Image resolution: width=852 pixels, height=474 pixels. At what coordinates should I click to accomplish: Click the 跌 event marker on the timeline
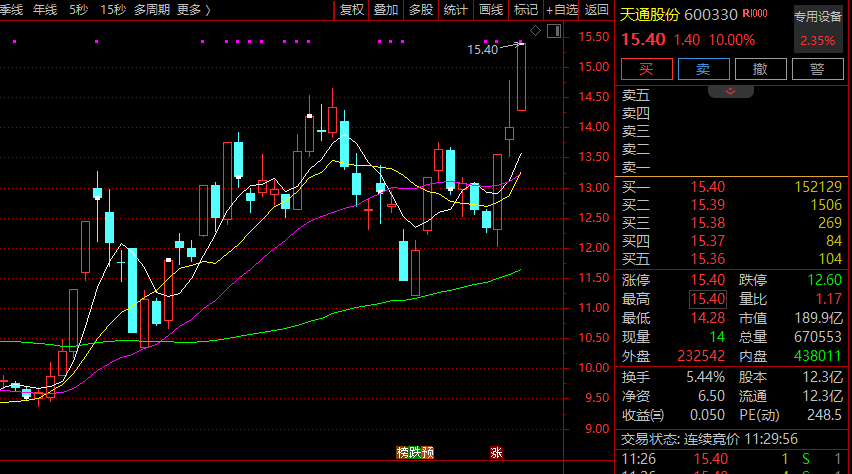416,453
